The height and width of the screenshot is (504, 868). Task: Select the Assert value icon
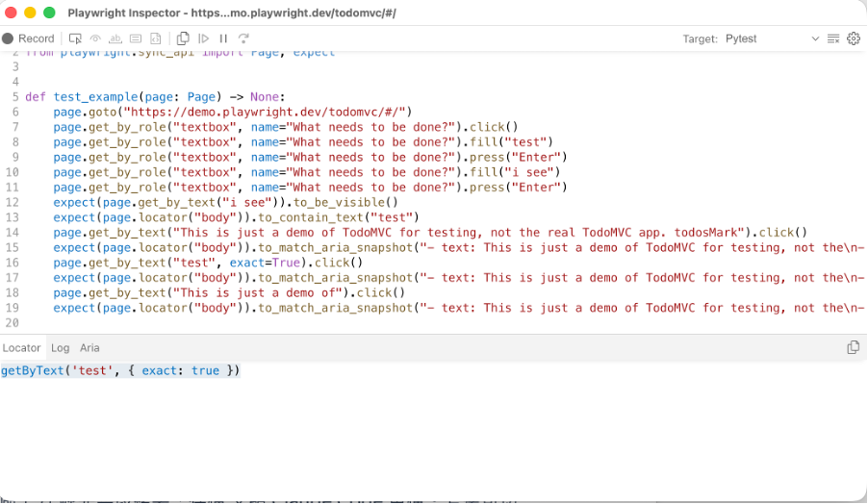[136, 38]
